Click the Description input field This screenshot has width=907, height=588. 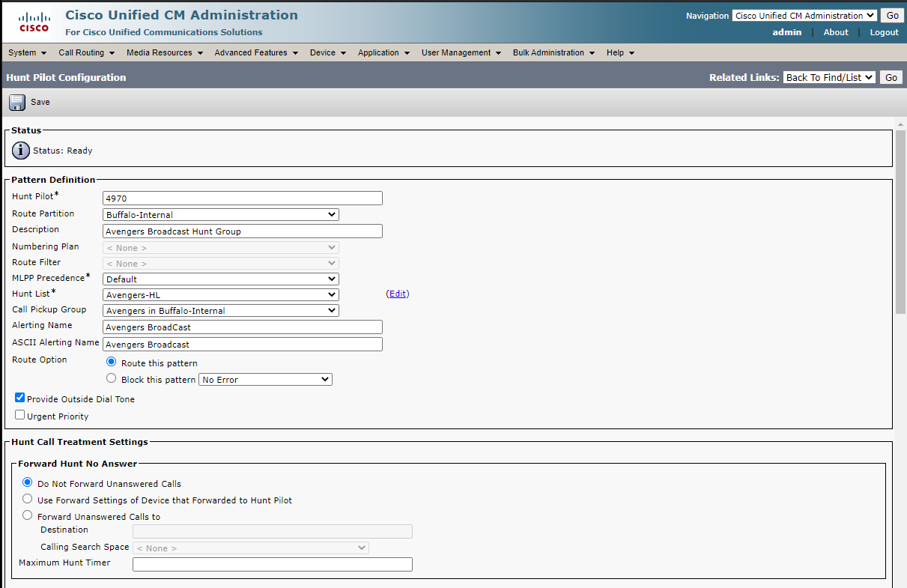tap(243, 231)
